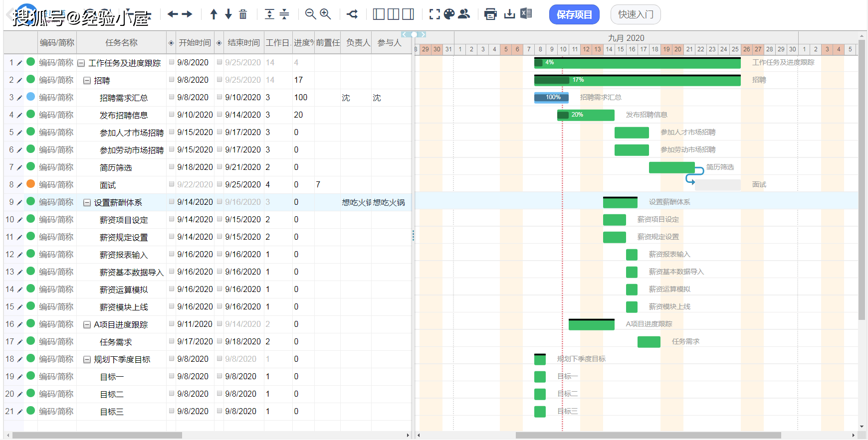Click the 任务名称 column header

tap(121, 43)
